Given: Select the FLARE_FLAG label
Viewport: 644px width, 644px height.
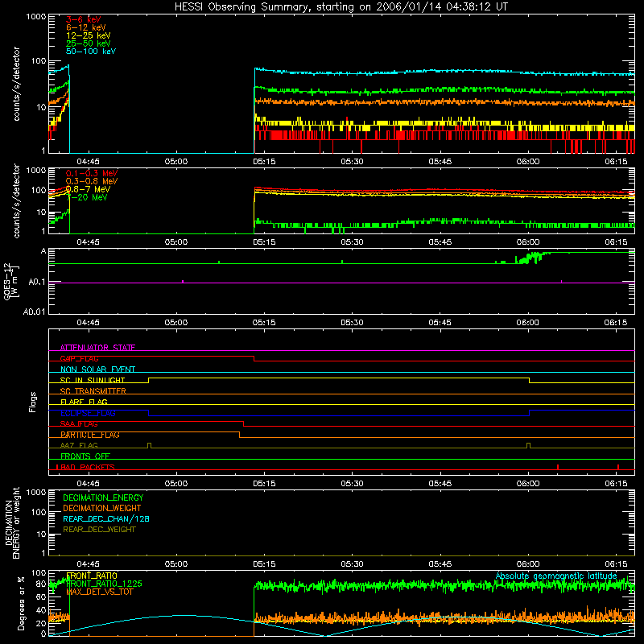Looking at the screenshot, I should [x=84, y=402].
